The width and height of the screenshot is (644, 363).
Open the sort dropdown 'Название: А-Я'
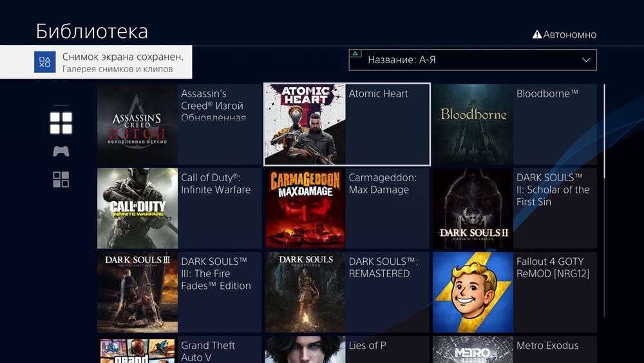coord(473,60)
